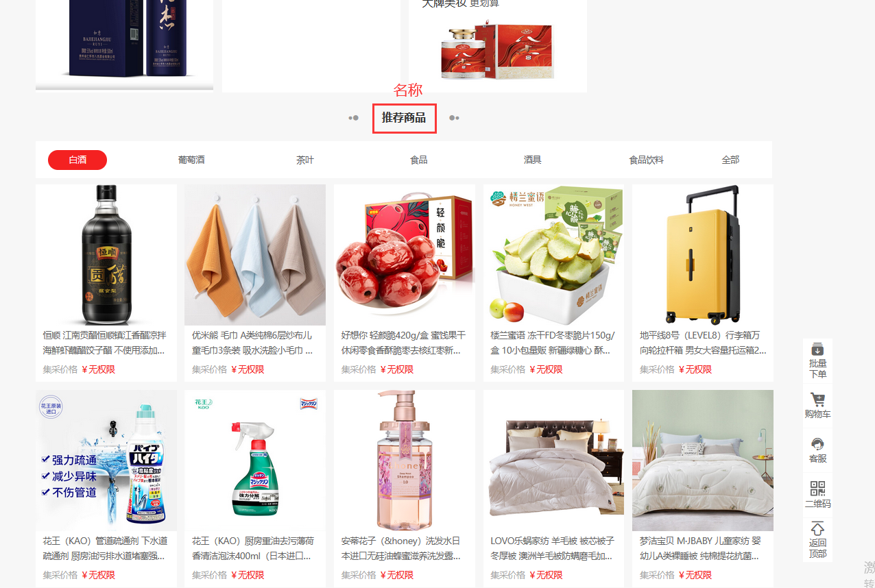Select the 白酒 category tab
Image resolution: width=875 pixels, height=588 pixels.
(77, 160)
